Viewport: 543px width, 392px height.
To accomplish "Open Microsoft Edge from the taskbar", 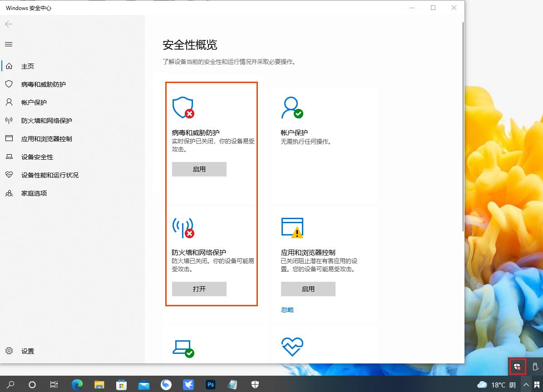I will coord(77,384).
